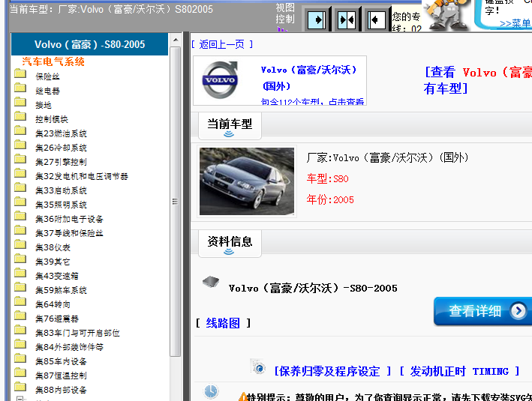532x401 pixels.
Task: Open the >>菜单 menu link
Action: 515,23
